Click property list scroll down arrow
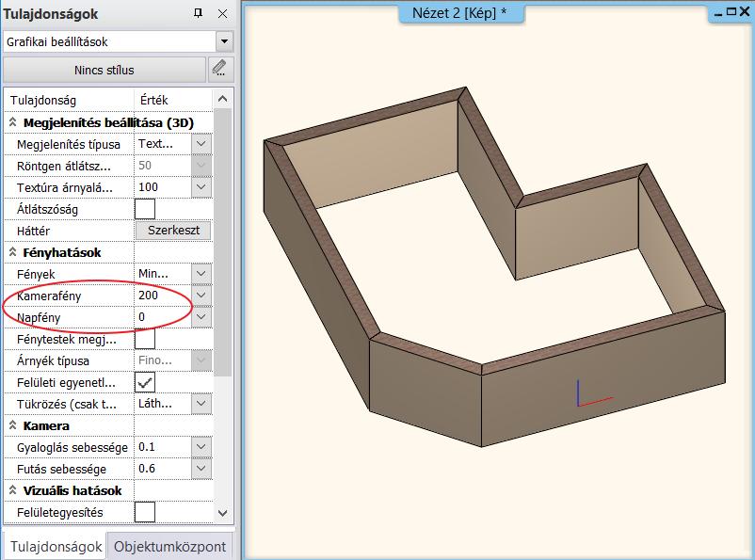Image resolution: width=755 pixels, height=560 pixels. pyautogui.click(x=222, y=513)
